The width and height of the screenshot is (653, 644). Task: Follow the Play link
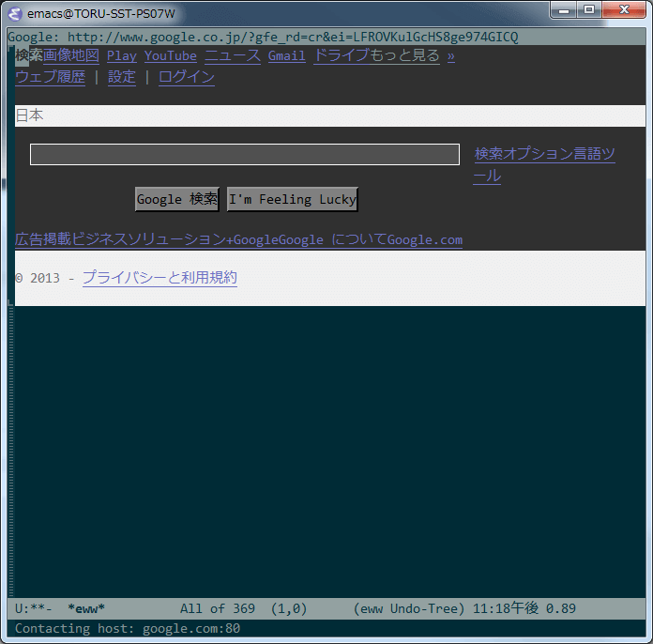(x=121, y=56)
